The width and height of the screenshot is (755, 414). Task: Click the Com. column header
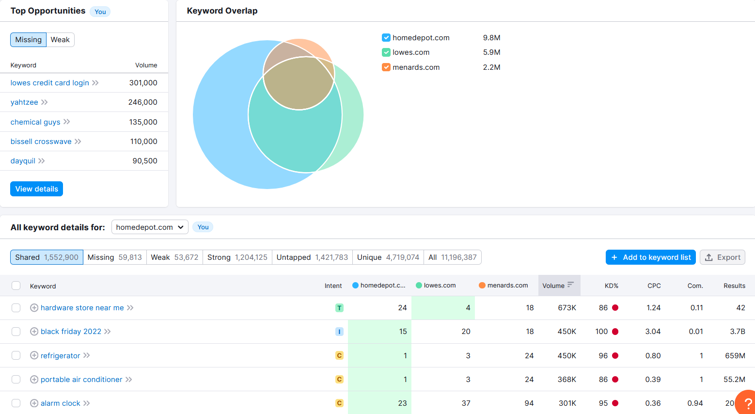coord(695,285)
